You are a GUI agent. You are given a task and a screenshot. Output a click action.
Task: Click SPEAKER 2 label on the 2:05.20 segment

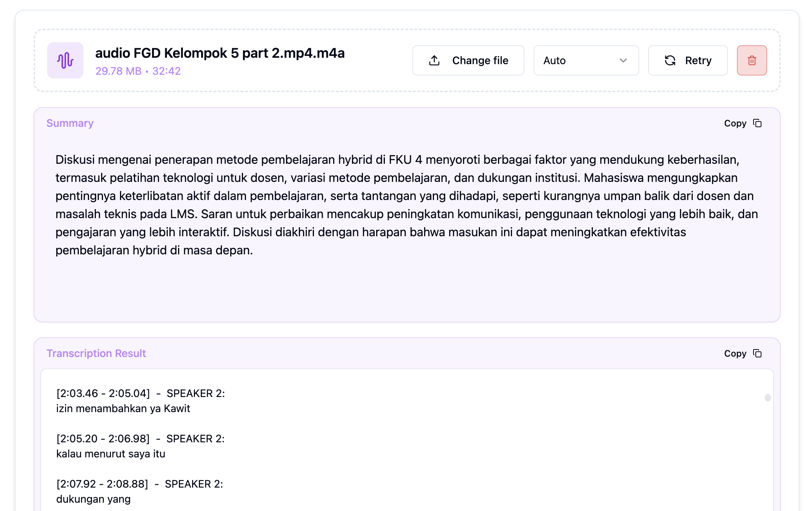point(195,439)
